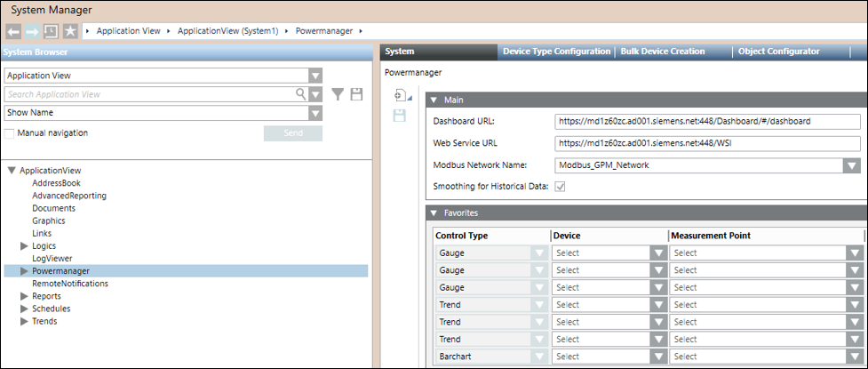868x369 pixels.
Task: Click the new object icon under Powermanager
Action: pos(400,96)
